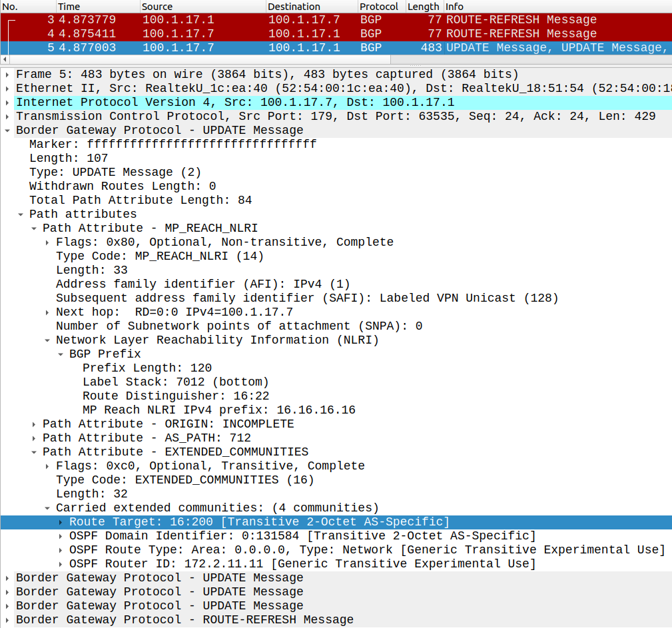Click destination 100.1.17.7 in packet 3
This screenshot has height=628, width=672.
coord(304,20)
